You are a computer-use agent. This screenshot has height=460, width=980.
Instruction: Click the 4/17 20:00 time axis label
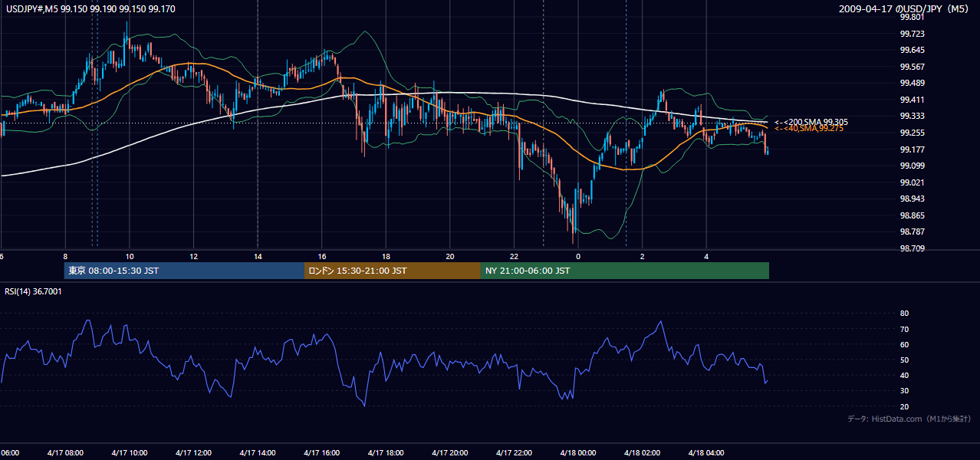click(x=450, y=452)
